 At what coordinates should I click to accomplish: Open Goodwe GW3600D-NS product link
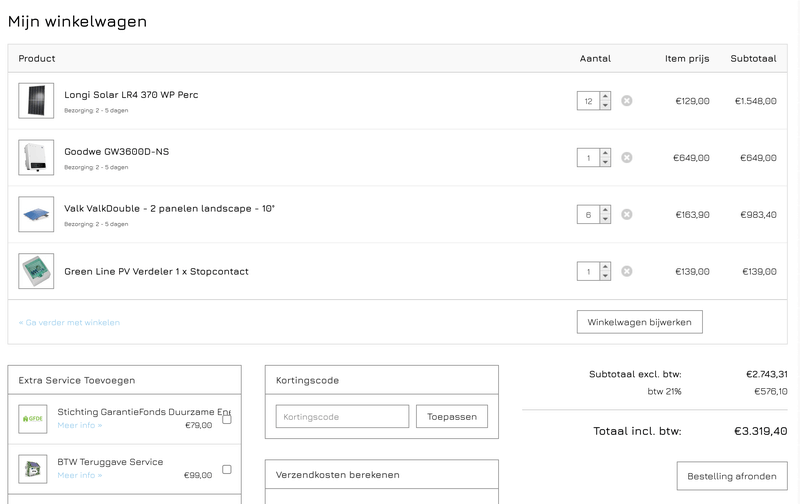pos(116,152)
